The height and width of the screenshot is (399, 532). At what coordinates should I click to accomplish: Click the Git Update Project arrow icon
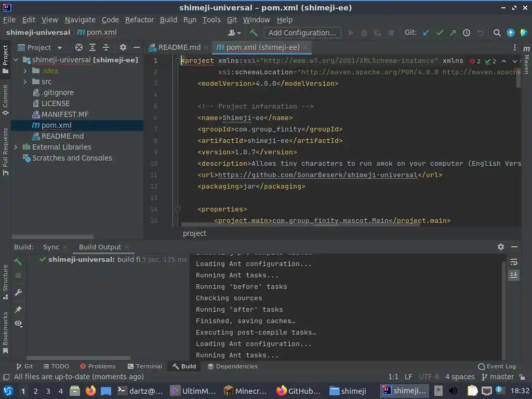tap(426, 33)
